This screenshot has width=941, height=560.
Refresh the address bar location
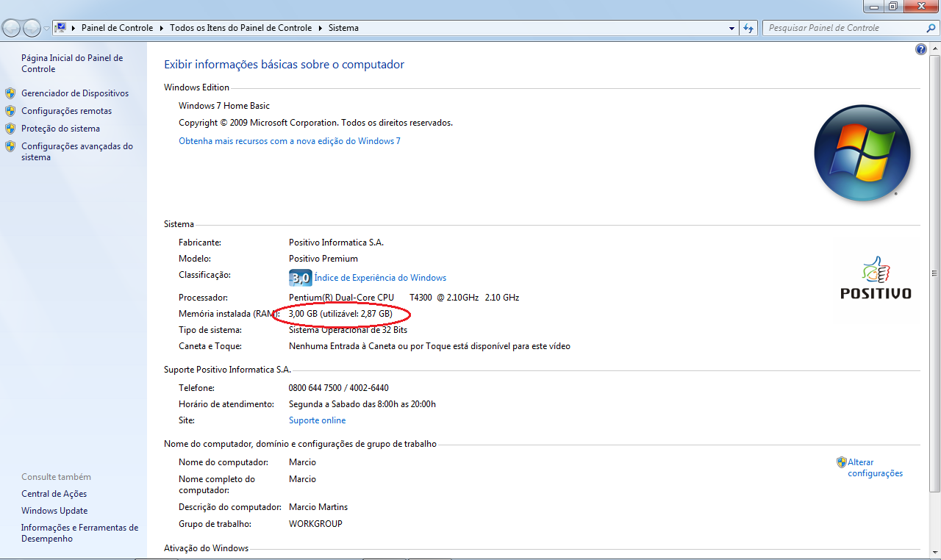(x=748, y=28)
